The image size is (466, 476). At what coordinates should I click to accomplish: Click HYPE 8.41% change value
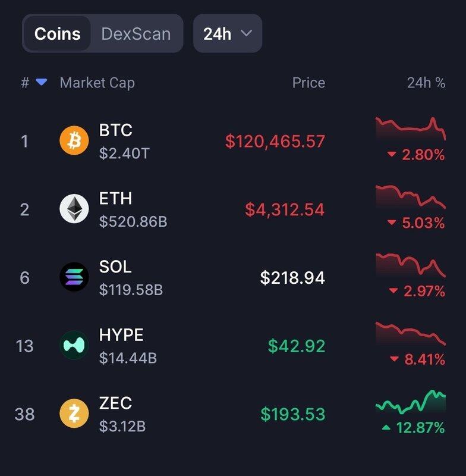[x=423, y=359]
